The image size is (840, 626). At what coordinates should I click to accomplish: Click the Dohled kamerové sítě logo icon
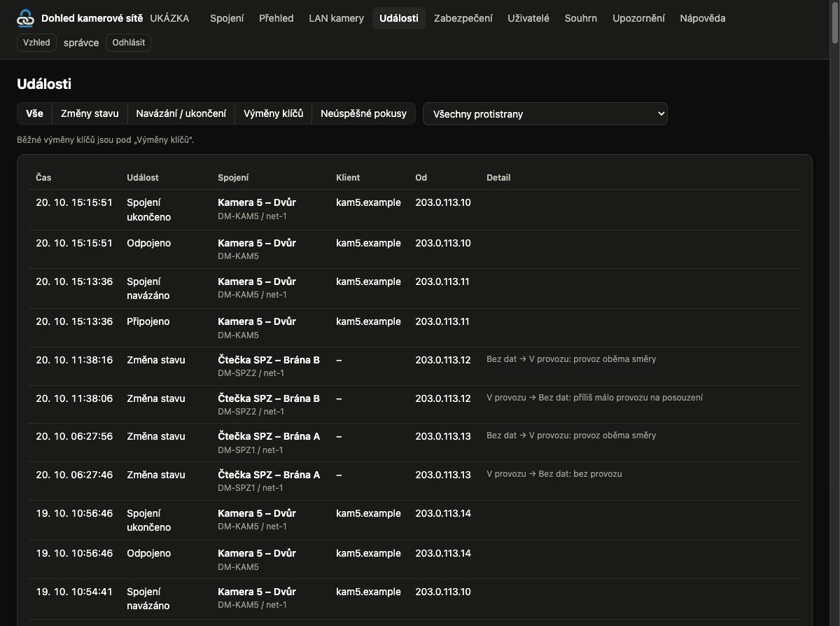click(x=25, y=18)
